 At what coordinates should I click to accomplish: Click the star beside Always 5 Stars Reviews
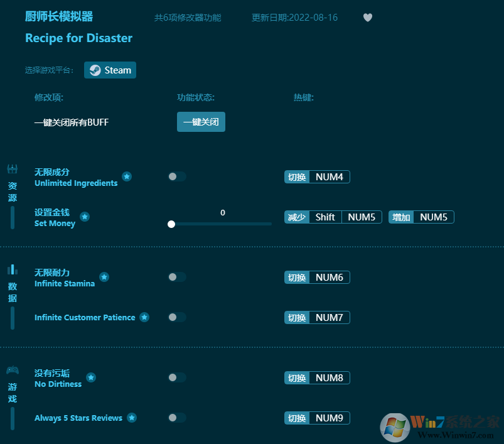click(x=132, y=417)
